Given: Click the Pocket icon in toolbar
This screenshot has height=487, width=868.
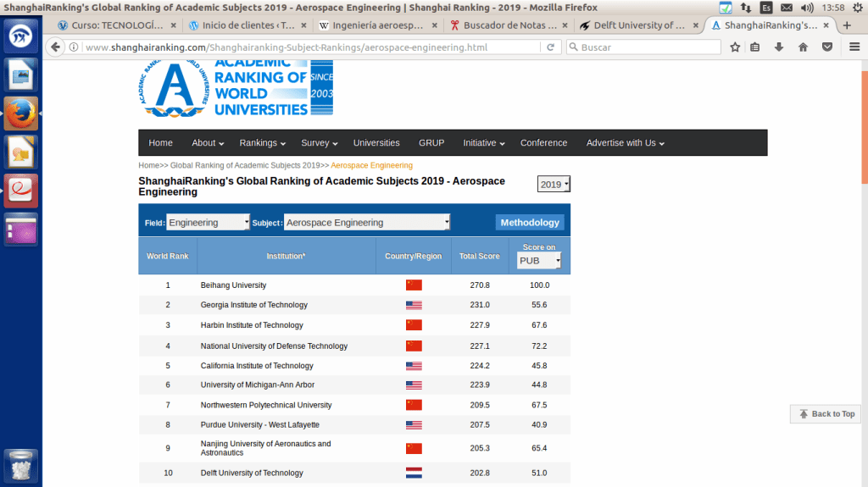Looking at the screenshot, I should [826, 47].
